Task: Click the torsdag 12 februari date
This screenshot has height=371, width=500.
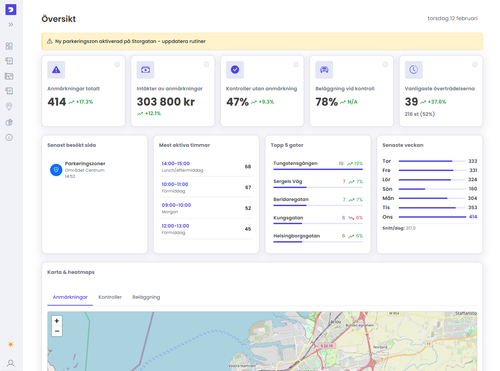Action: (x=453, y=18)
